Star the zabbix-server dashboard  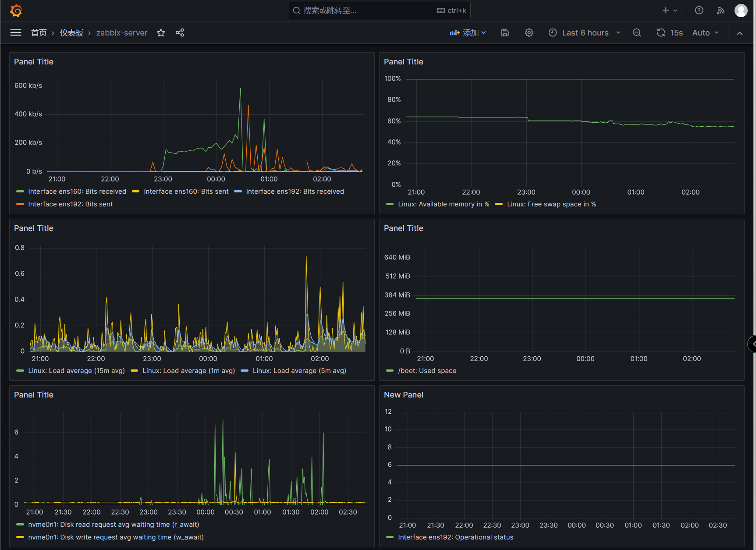click(161, 33)
